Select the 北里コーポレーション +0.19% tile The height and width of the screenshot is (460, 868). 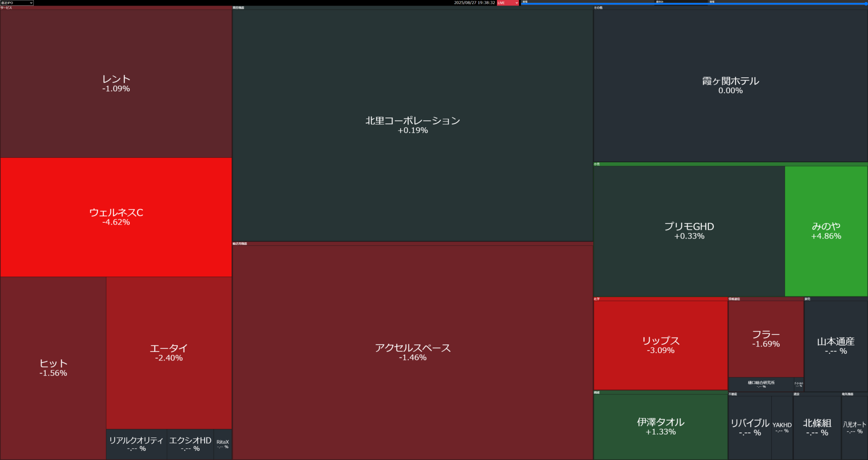tap(413, 125)
